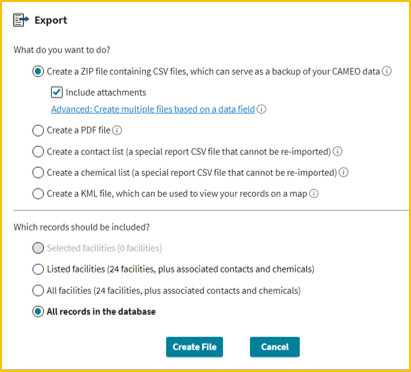View info icon for KML file option
The image size is (411, 372).
[314, 194]
